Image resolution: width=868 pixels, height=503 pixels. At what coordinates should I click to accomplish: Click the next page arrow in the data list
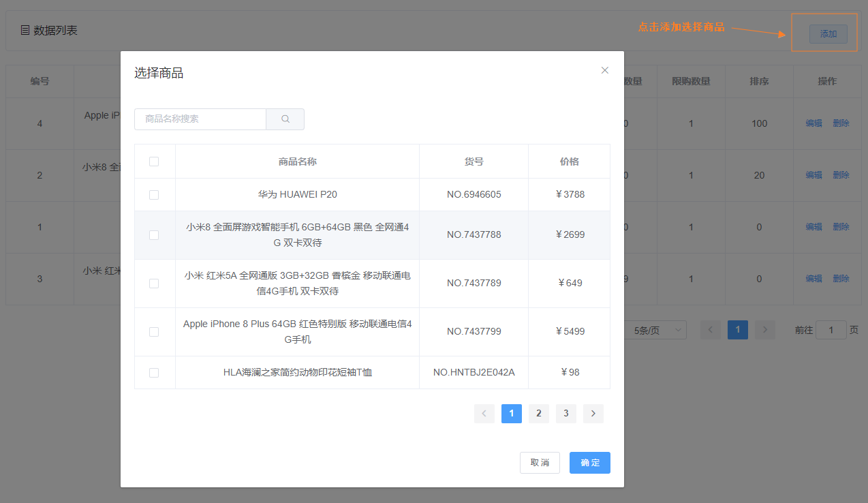coord(764,329)
